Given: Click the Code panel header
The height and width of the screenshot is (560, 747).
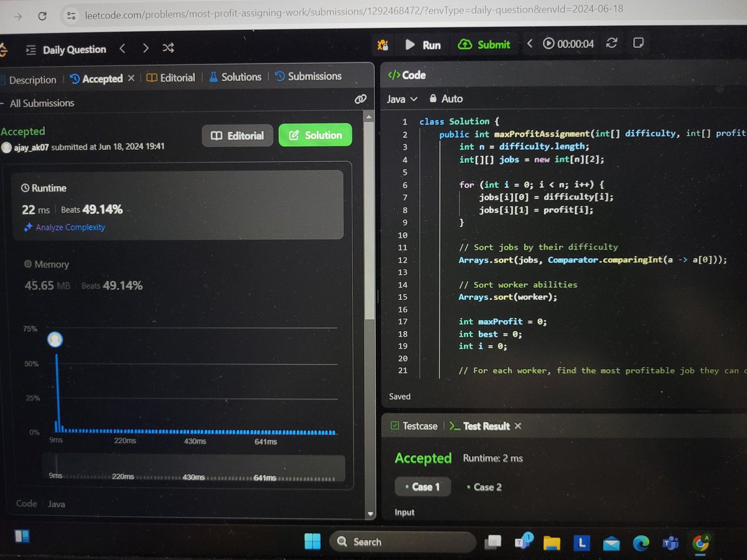Looking at the screenshot, I should coord(407,75).
